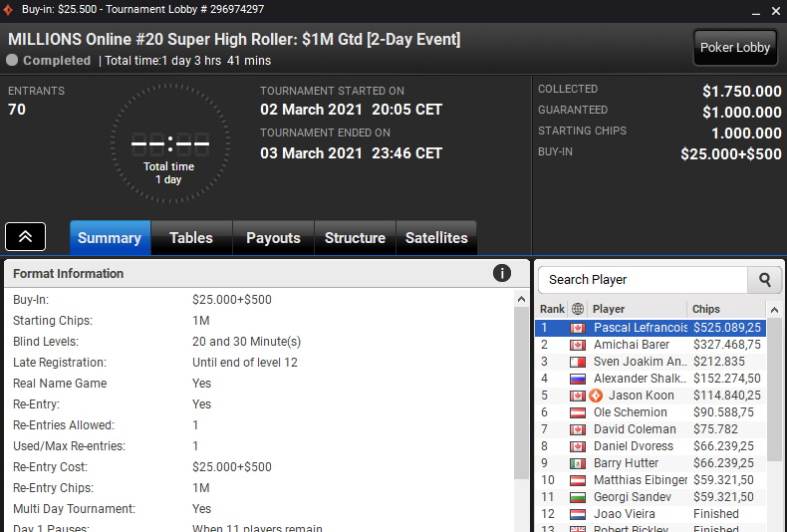Select player Joao Vieira
Image resolution: width=787 pixels, height=532 pixels.
click(x=651, y=514)
